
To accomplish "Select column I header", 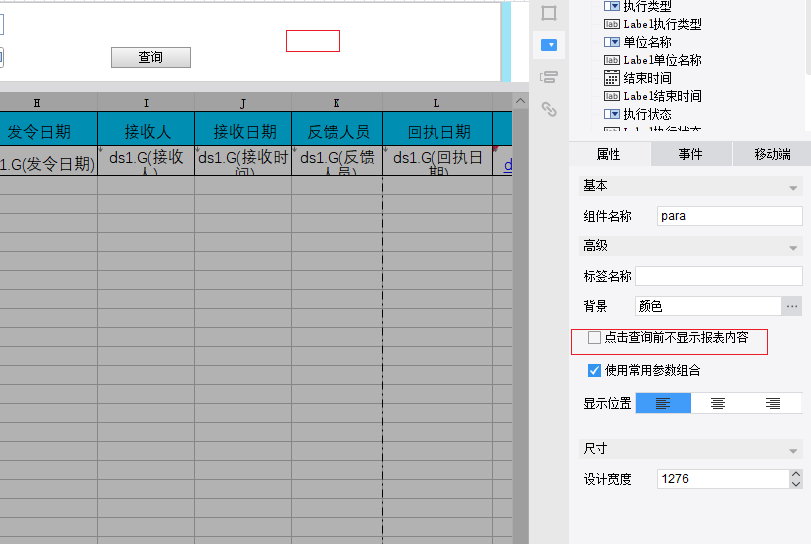I will (146, 103).
